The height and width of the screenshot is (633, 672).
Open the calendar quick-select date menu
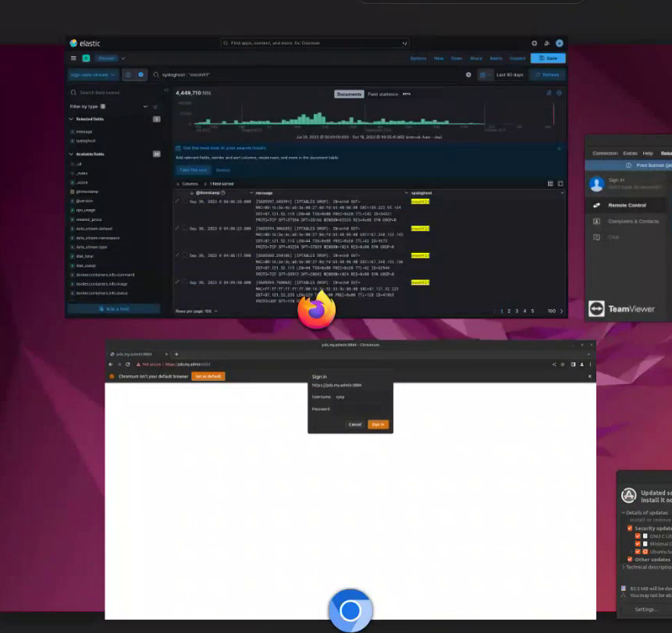tap(485, 75)
